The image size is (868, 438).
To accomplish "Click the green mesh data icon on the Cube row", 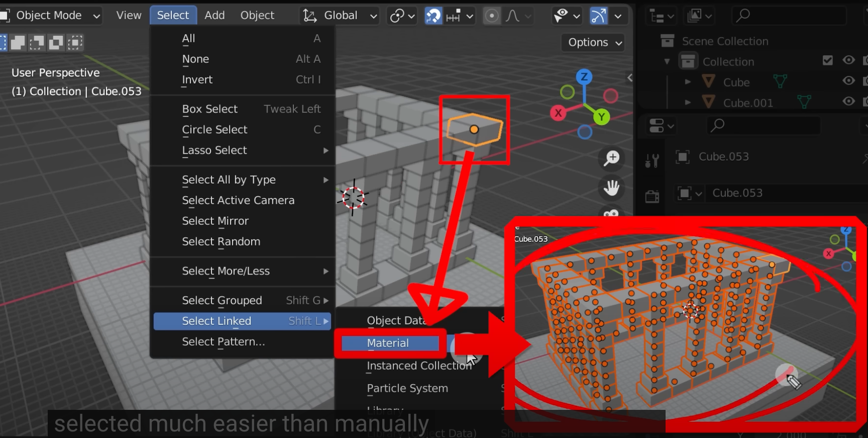I will pos(780,81).
